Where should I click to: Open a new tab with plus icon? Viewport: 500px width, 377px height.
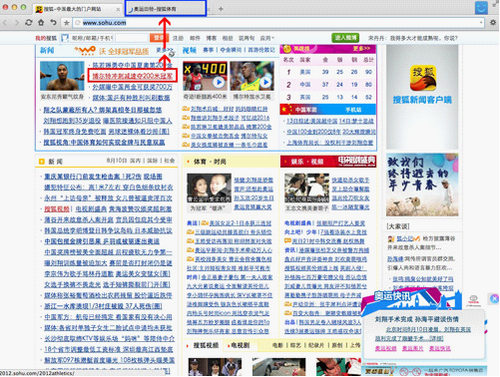pyautogui.click(x=221, y=9)
